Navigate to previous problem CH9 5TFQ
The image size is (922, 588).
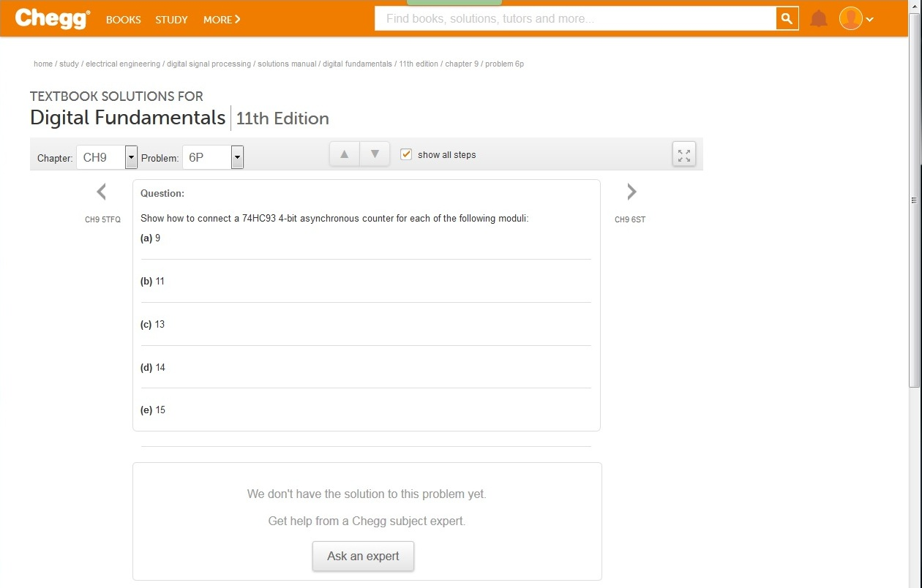[x=102, y=192]
